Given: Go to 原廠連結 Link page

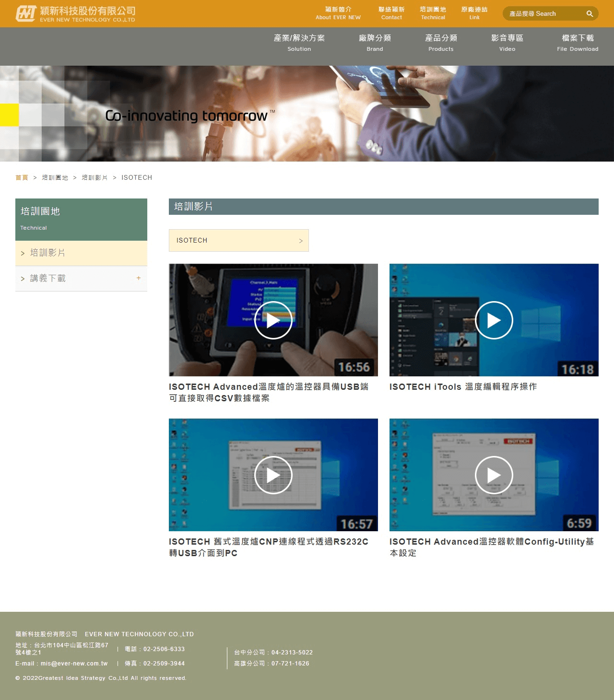Looking at the screenshot, I should 474,13.
